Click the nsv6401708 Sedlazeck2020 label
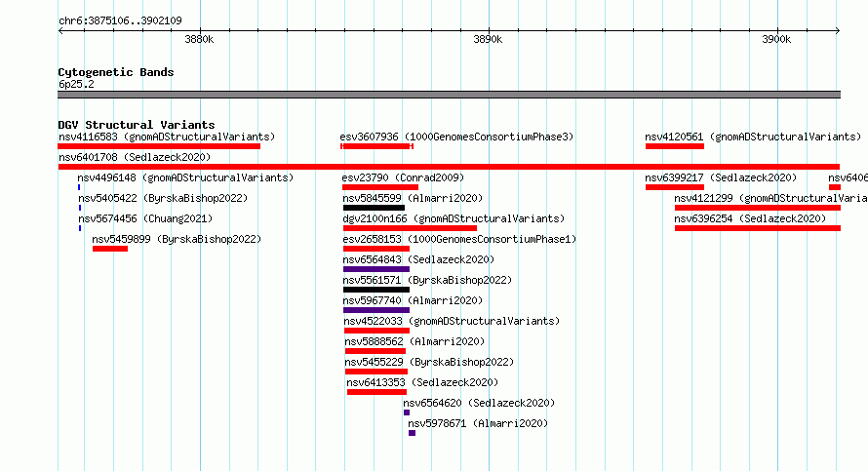This screenshot has height=471, width=868. [135, 157]
